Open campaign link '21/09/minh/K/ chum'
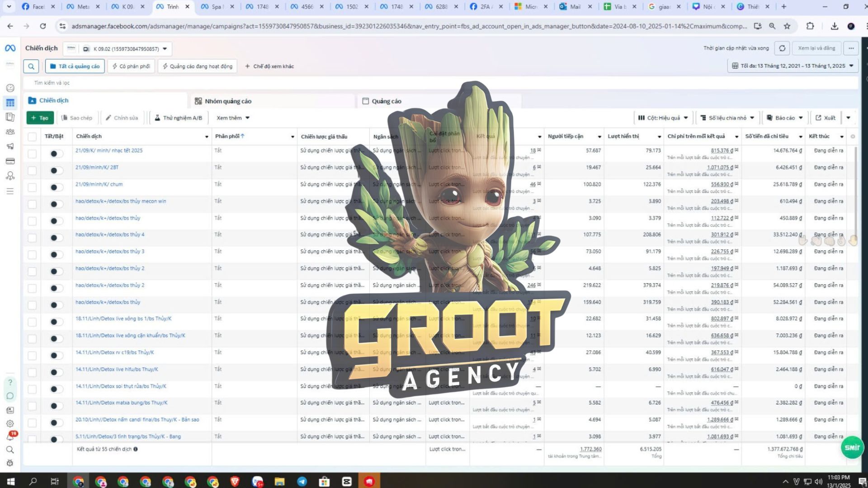 click(x=99, y=184)
